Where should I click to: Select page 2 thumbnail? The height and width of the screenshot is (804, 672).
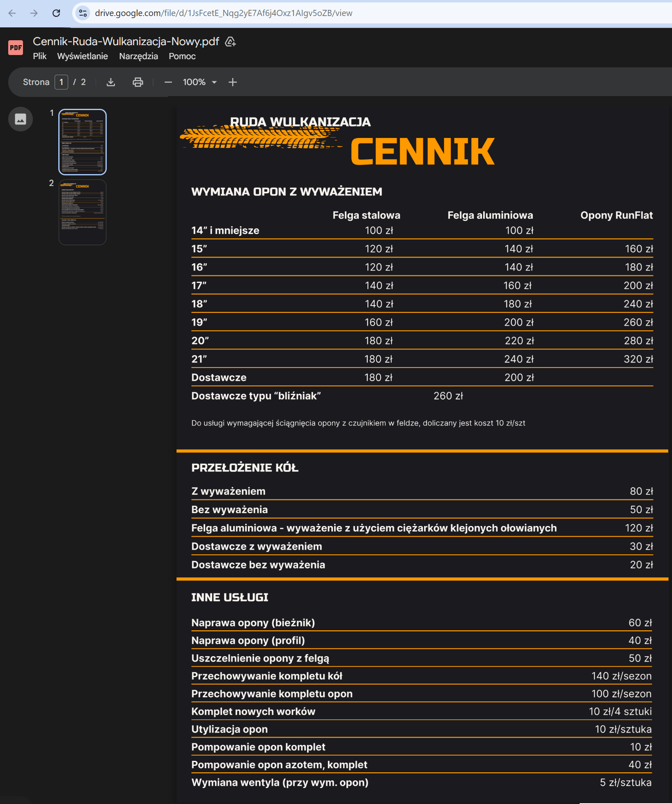point(83,212)
